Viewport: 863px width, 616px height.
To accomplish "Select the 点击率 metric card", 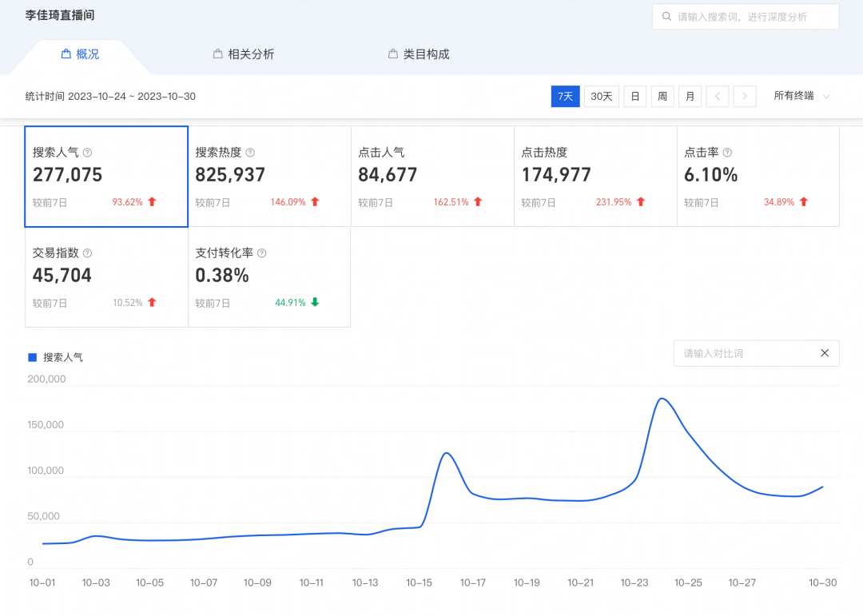I will click(758, 176).
